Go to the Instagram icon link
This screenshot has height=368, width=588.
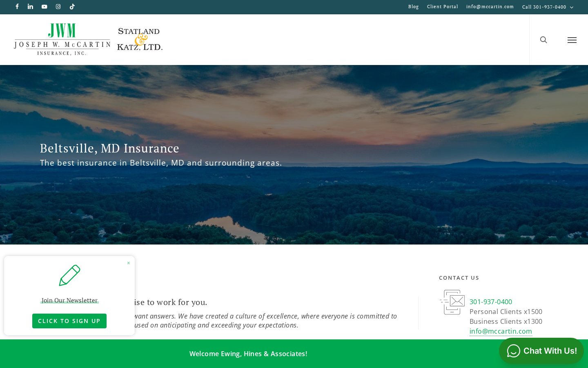click(x=58, y=7)
